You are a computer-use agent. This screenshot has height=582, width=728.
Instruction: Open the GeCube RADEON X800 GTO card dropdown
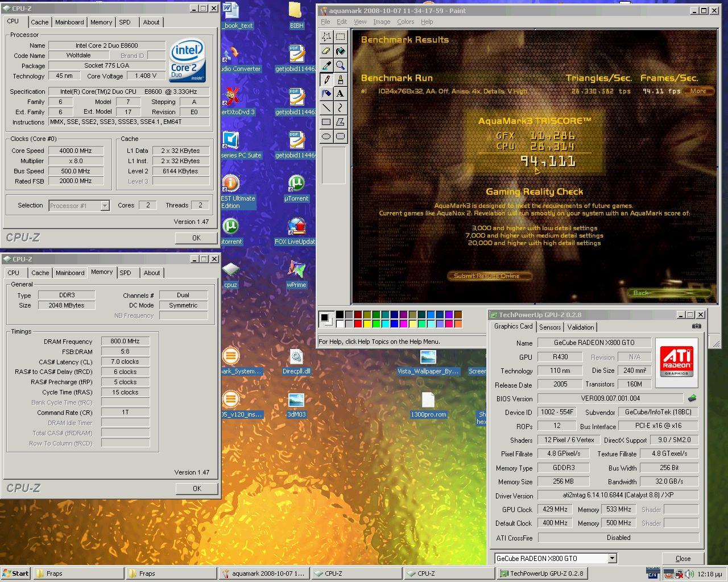[x=612, y=558]
